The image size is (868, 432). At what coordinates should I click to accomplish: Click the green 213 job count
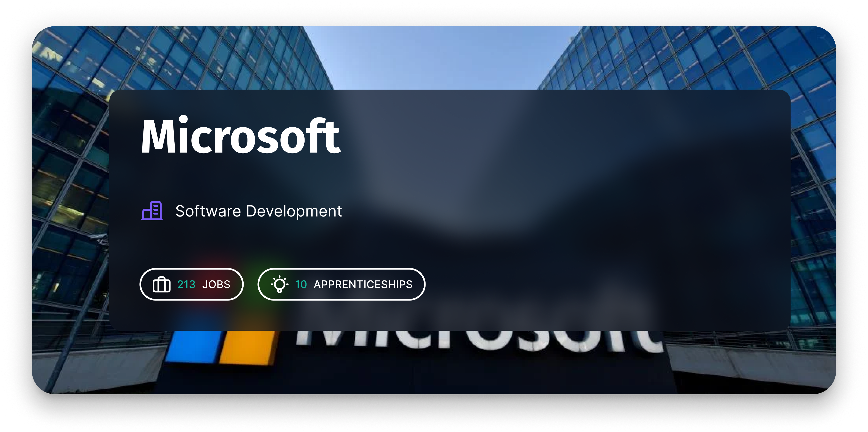(186, 285)
